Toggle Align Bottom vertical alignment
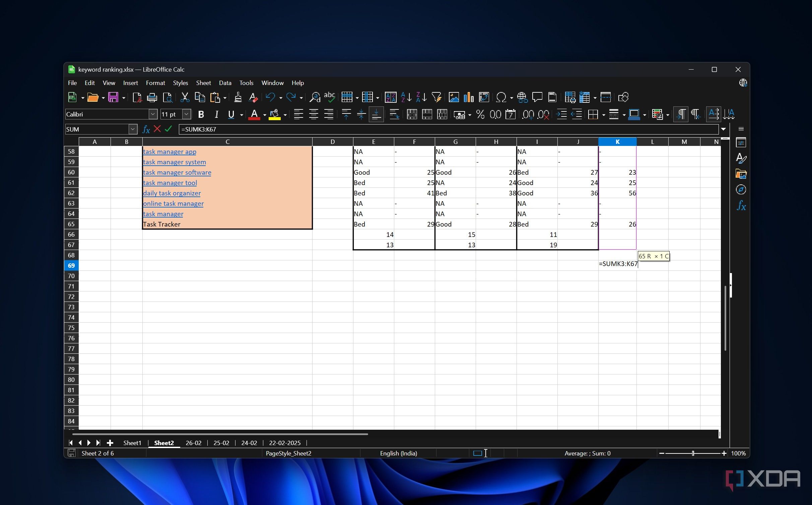The width and height of the screenshot is (812, 505). pos(376,114)
